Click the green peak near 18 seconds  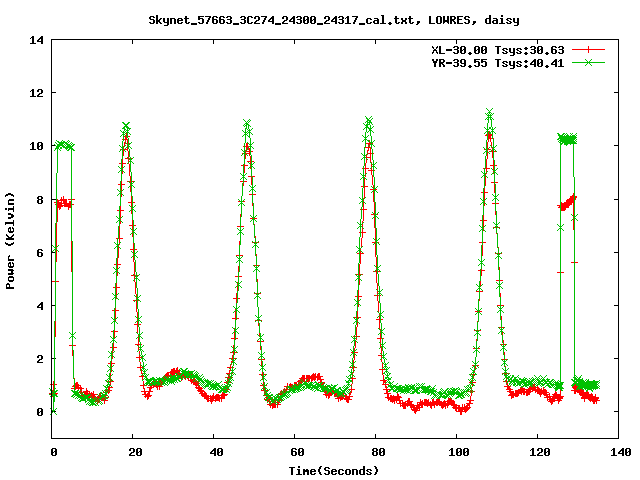tap(126, 126)
